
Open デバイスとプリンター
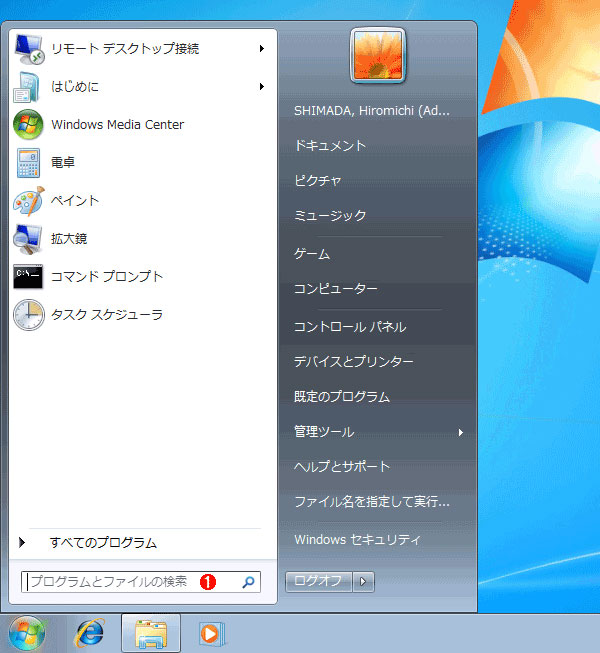pyautogui.click(x=354, y=361)
